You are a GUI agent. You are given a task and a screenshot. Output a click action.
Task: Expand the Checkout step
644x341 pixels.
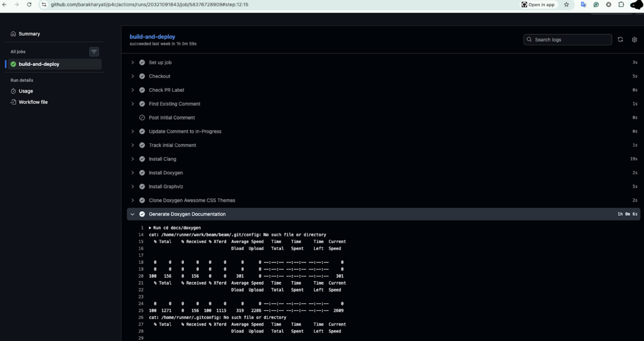tap(132, 76)
